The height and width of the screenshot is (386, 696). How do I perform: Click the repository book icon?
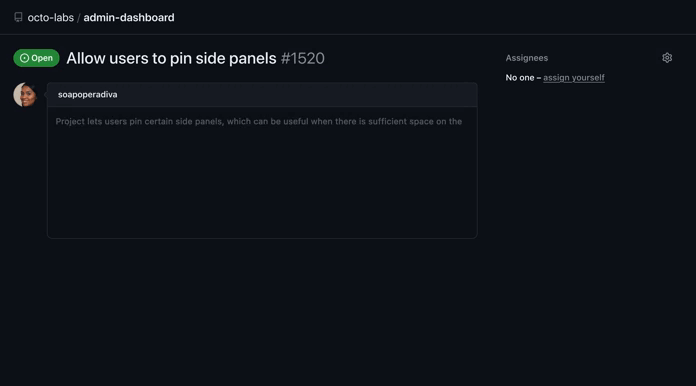18,17
